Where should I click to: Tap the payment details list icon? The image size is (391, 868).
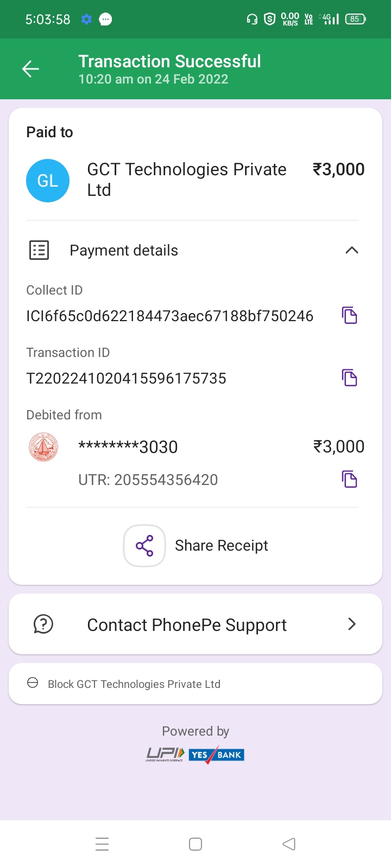[39, 251]
